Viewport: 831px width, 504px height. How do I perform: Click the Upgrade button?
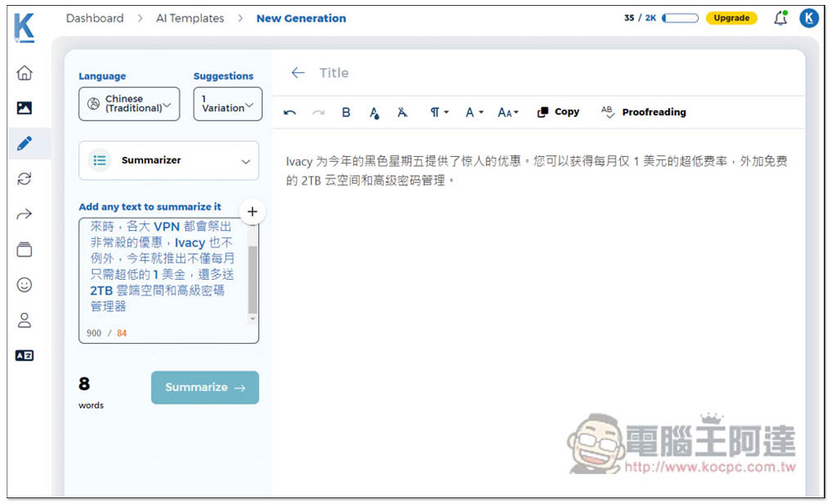[731, 18]
